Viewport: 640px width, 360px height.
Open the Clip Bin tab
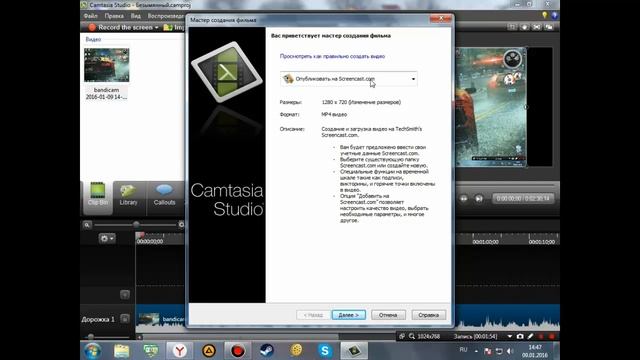tap(98, 197)
